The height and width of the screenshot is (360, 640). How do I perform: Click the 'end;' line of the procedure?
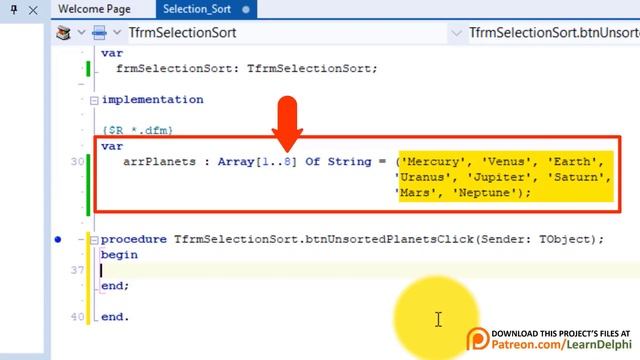[x=115, y=286]
